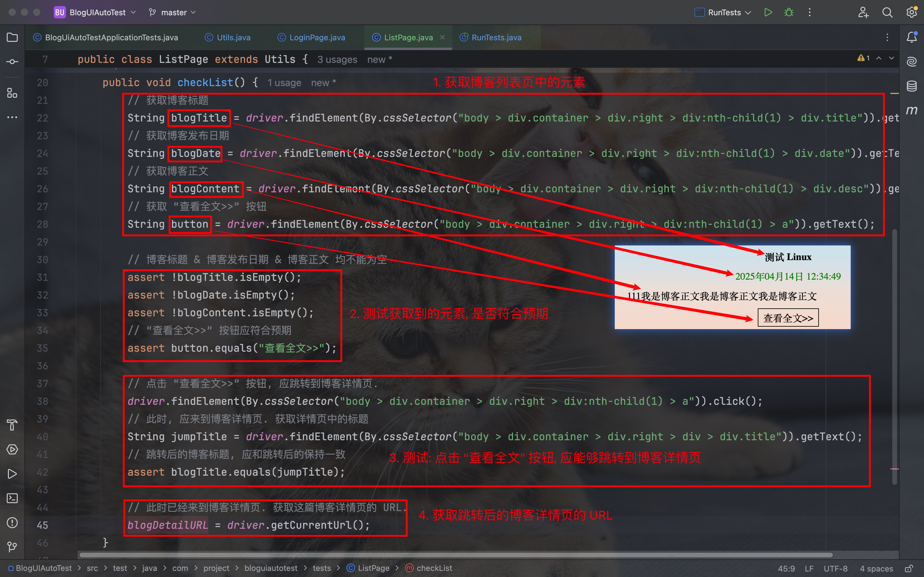Open the Structure tool window icon
The width and height of the screenshot is (924, 577).
[x=12, y=93]
